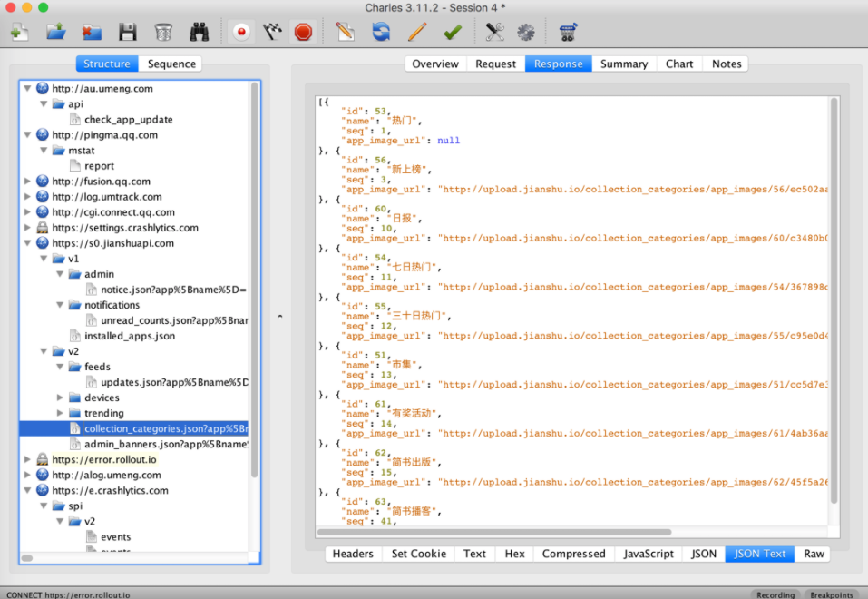Switch to the Set Cookie tab
868x599 pixels.
tap(418, 554)
